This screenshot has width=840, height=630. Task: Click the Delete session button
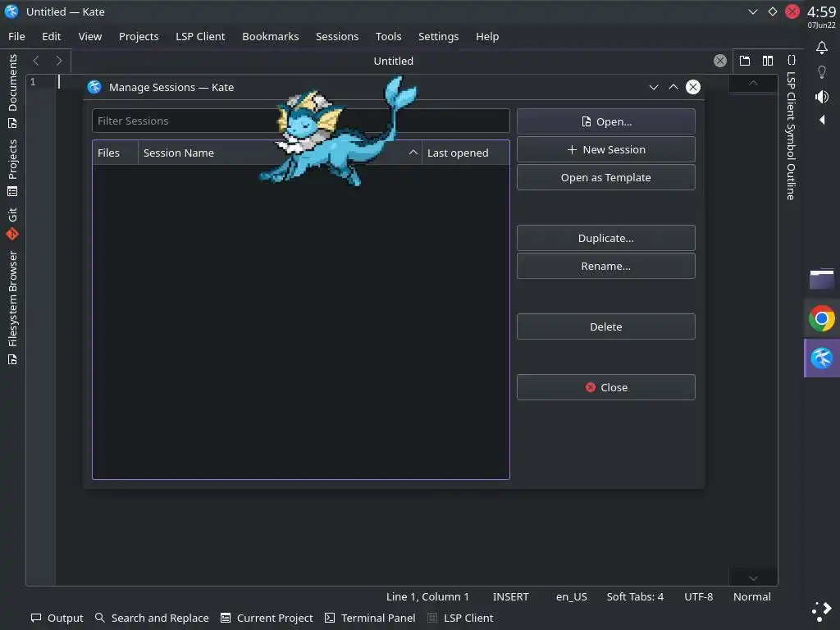pos(606,326)
